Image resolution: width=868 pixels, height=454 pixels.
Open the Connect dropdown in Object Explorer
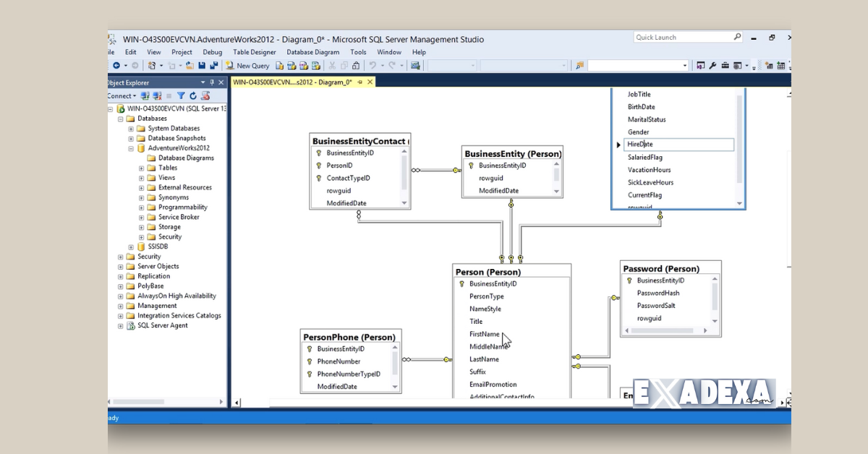[x=123, y=95]
